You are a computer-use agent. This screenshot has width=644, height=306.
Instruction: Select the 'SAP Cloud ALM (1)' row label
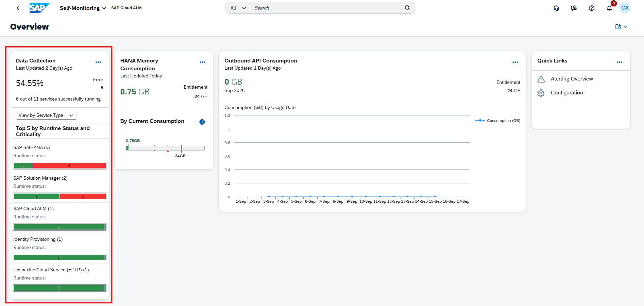[x=33, y=209]
